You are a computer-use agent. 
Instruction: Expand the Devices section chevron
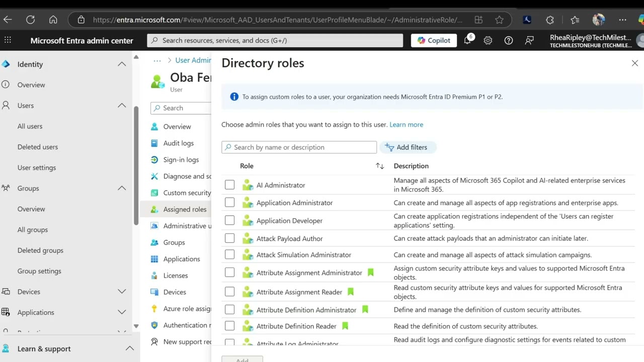click(x=122, y=291)
